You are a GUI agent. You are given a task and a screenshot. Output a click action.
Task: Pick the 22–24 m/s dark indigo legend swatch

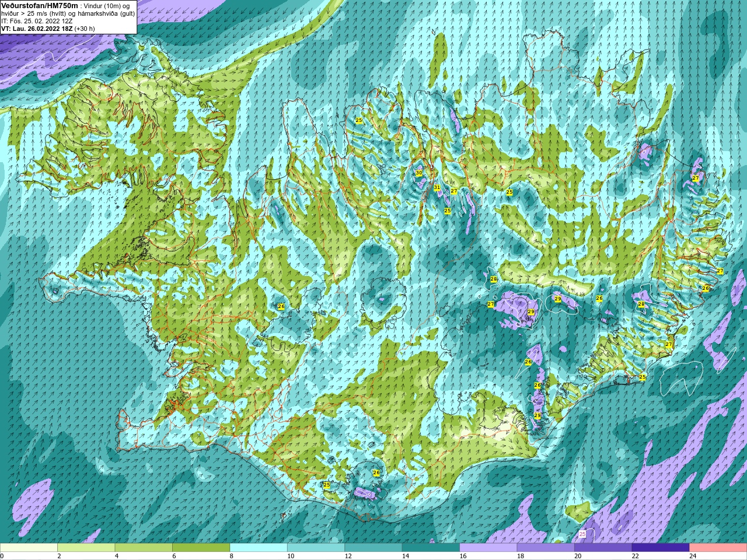661,548
